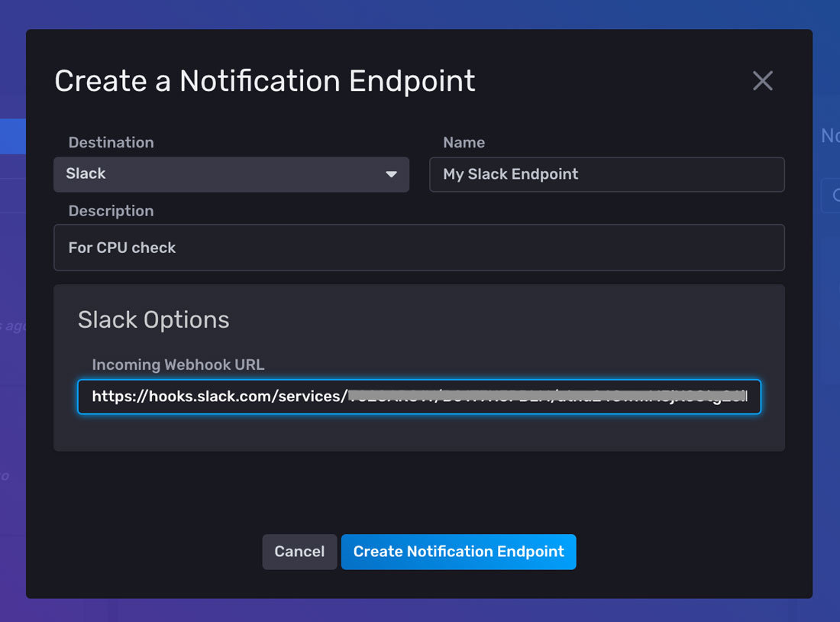Place cursor on hooks.slack.com URL text
This screenshot has width=840, height=622.
click(x=218, y=397)
